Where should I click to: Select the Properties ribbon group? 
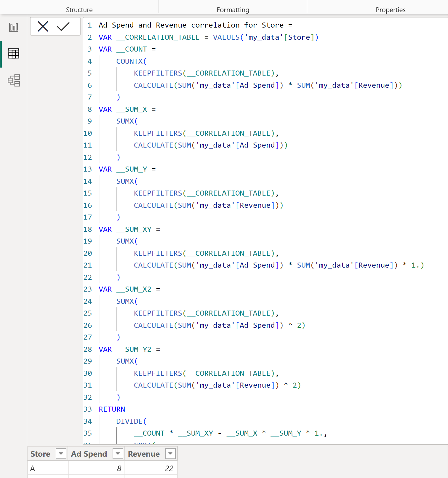(x=391, y=10)
